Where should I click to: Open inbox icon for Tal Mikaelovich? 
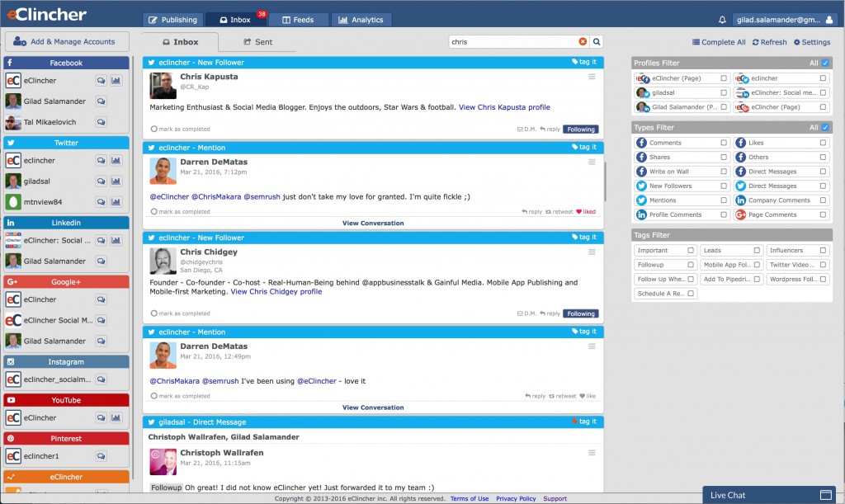[x=101, y=122]
